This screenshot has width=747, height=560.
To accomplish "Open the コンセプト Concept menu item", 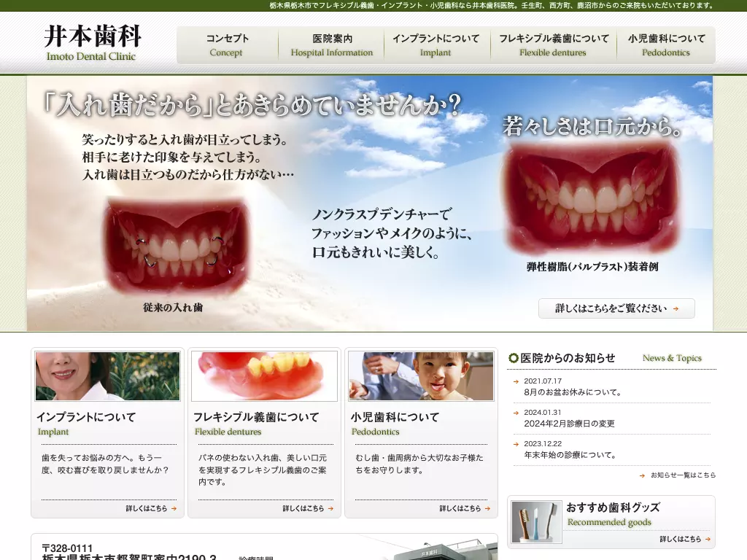I will click(227, 45).
